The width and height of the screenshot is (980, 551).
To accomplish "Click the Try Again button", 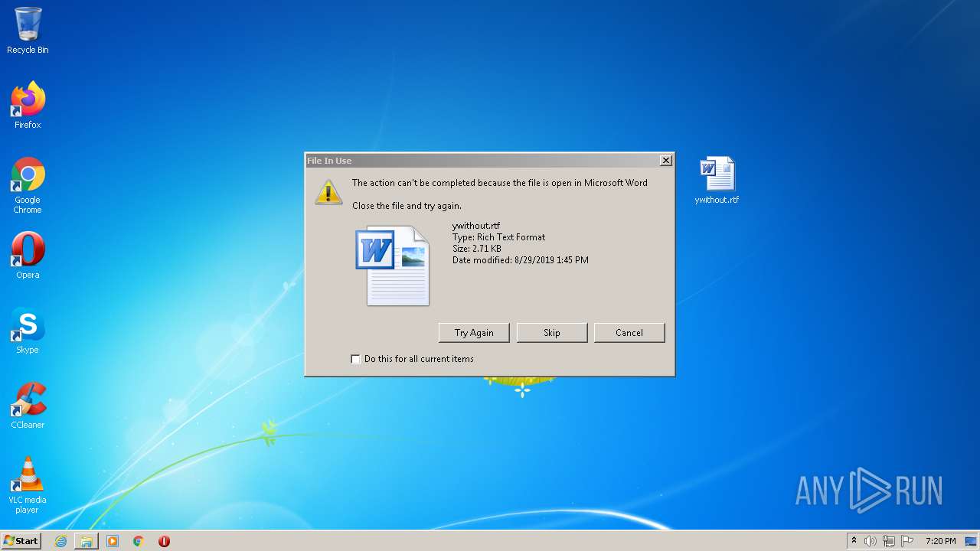I will point(474,332).
